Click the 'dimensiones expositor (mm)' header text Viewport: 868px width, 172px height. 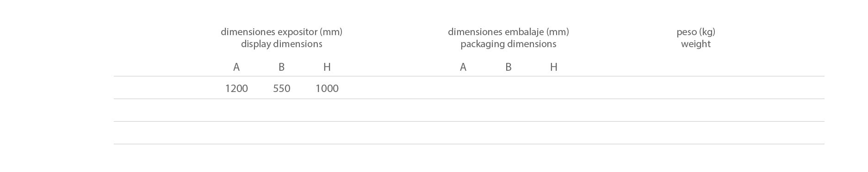pyautogui.click(x=281, y=32)
